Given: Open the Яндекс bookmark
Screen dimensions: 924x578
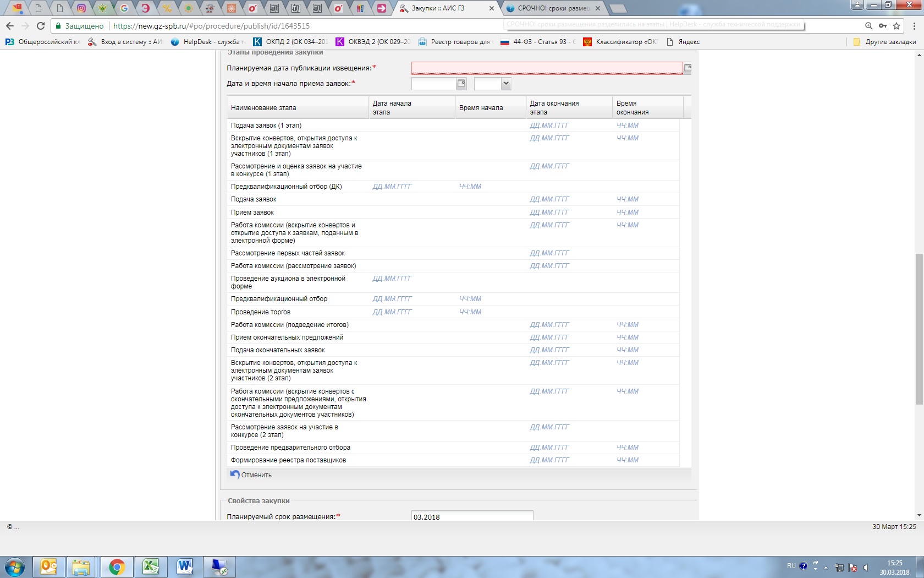Looking at the screenshot, I should point(683,42).
